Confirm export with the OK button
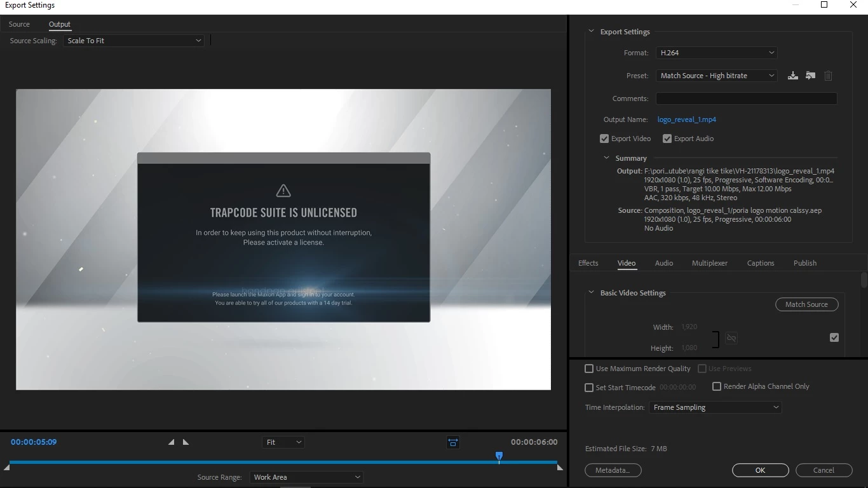Viewport: 868px width, 488px height. [761, 470]
